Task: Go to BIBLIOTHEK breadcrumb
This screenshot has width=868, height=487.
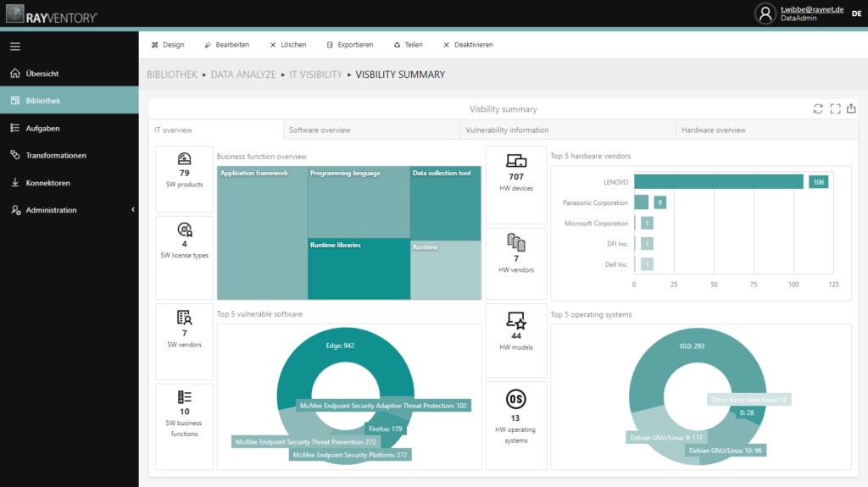Action: coord(172,75)
